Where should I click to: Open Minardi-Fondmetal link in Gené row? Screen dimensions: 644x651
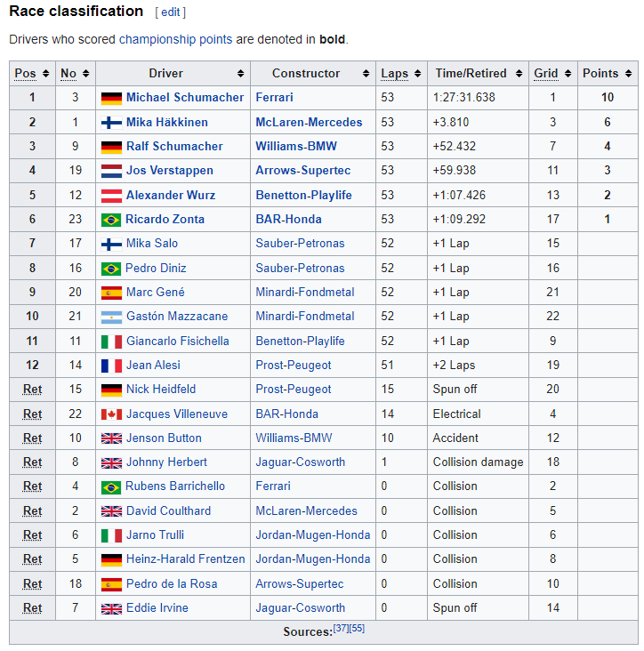tap(305, 293)
